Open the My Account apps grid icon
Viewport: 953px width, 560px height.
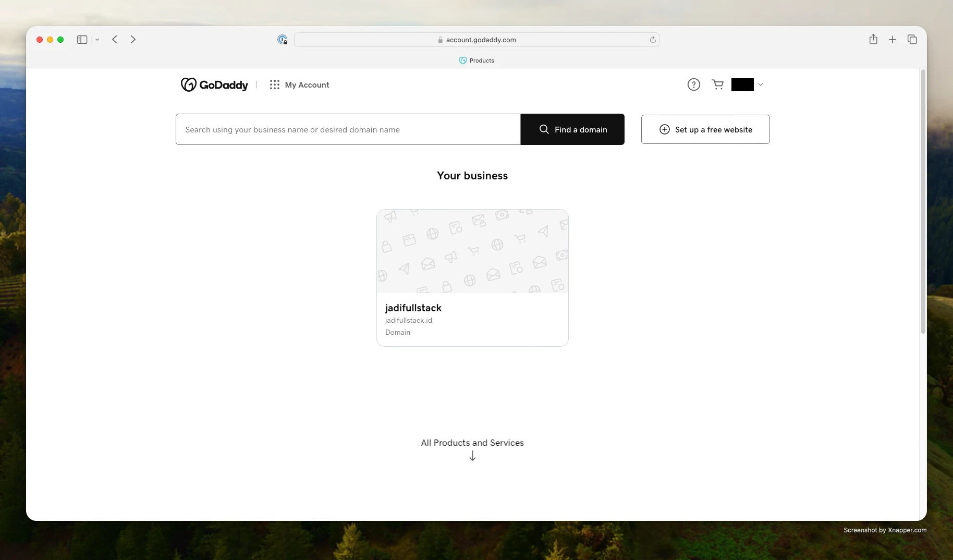275,84
